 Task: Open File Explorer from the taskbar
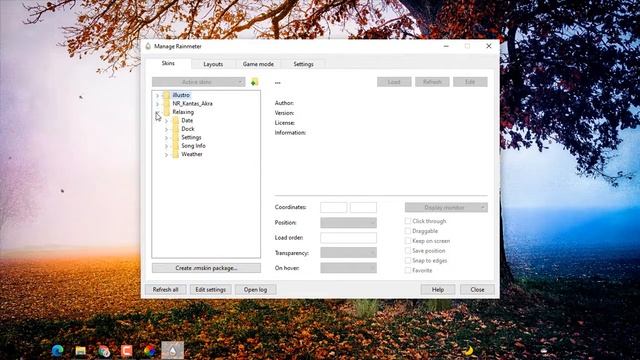coord(80,351)
